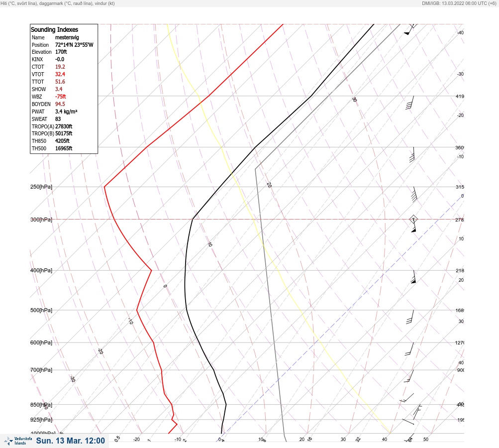Image resolution: width=499 pixels, height=448 pixels.
Task: Click the 315 height label at the right edge
Action: click(x=460, y=187)
